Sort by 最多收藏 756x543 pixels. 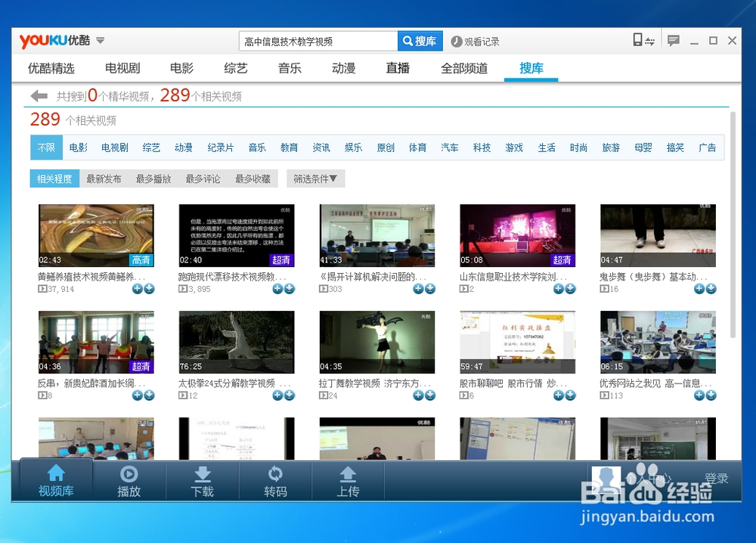pyautogui.click(x=253, y=179)
